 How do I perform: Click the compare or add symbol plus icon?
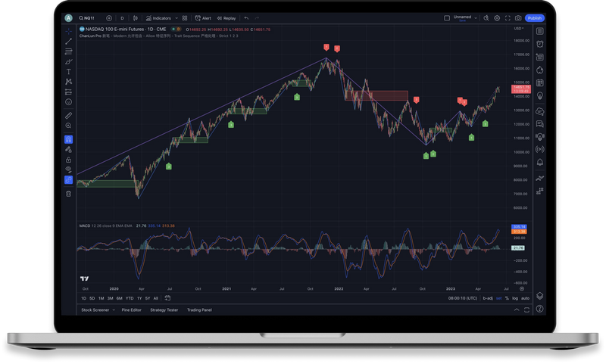click(x=109, y=18)
